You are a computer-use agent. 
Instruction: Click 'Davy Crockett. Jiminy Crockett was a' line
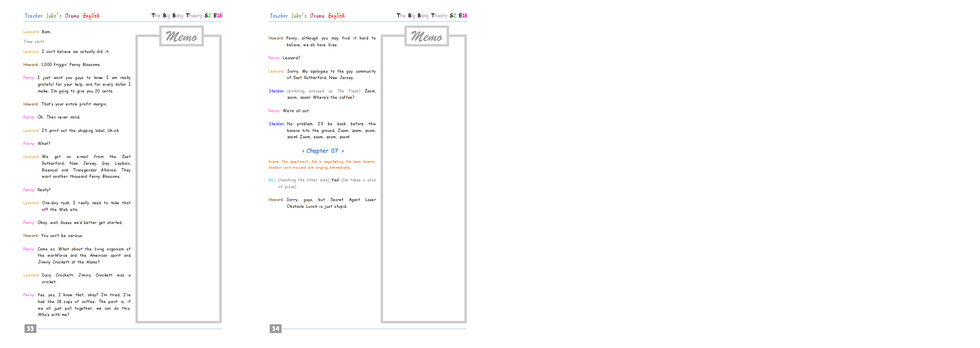coord(86,275)
